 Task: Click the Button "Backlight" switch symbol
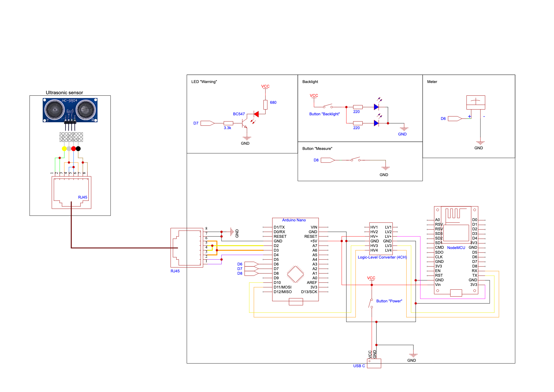tap(328, 106)
